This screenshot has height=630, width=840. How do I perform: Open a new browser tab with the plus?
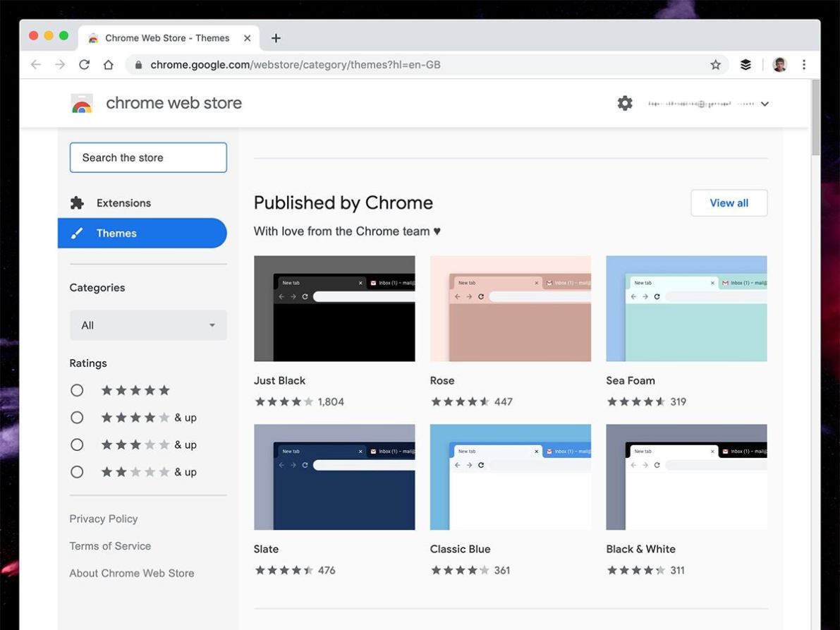point(275,37)
